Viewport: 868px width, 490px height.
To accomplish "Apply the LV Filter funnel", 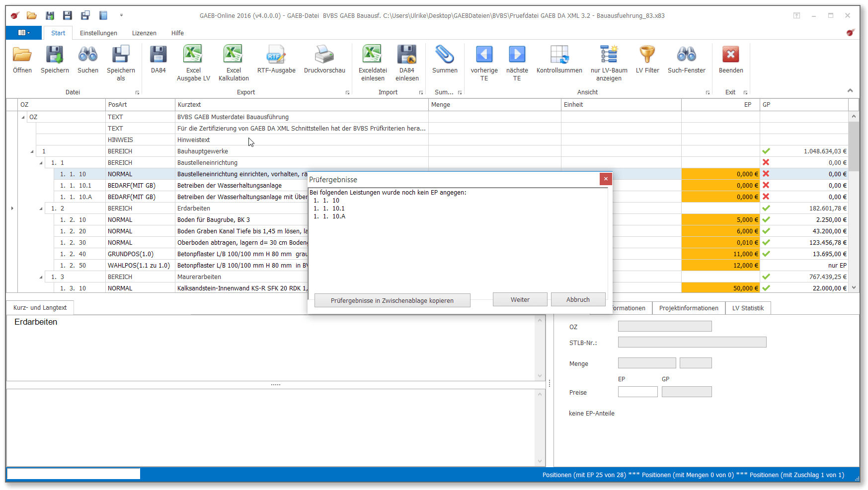I will point(647,55).
